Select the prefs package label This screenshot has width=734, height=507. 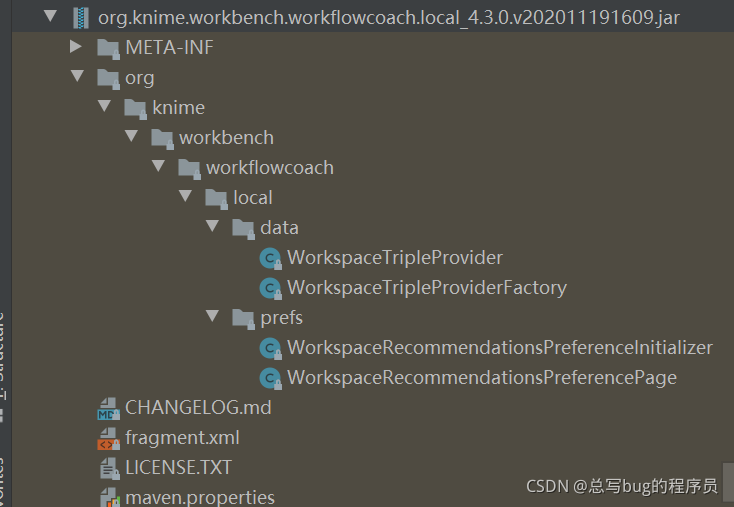tap(281, 318)
